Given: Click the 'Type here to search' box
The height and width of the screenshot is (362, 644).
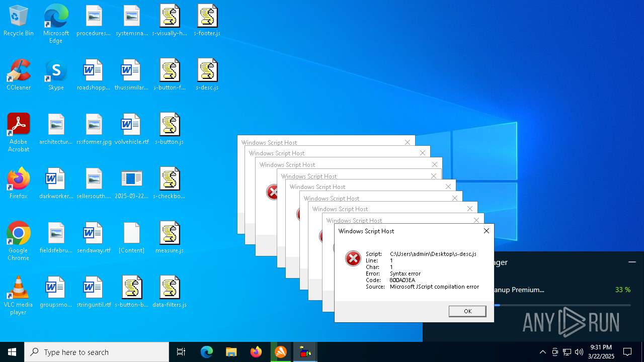Looking at the screenshot, I should click(97, 352).
